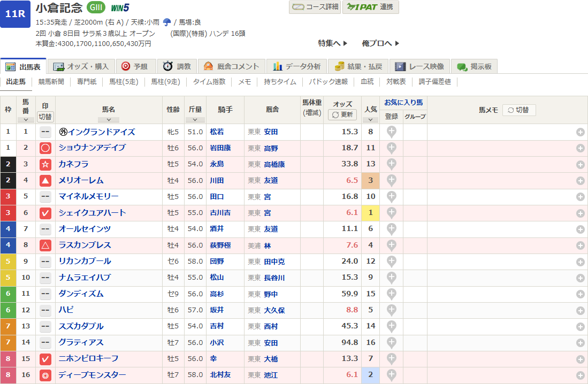Refresh odds with 更新 button
Screen dimensions: 588x384
(x=342, y=114)
